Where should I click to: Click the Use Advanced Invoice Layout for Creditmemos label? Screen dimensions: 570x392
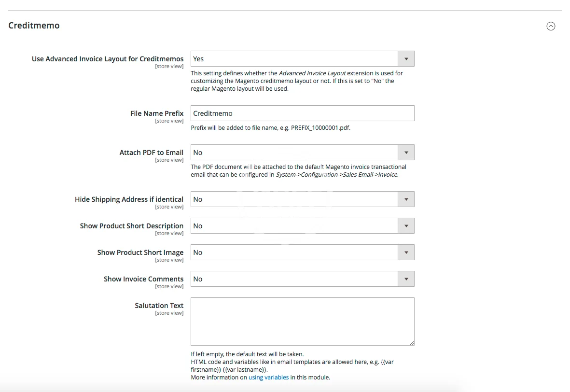click(x=108, y=59)
